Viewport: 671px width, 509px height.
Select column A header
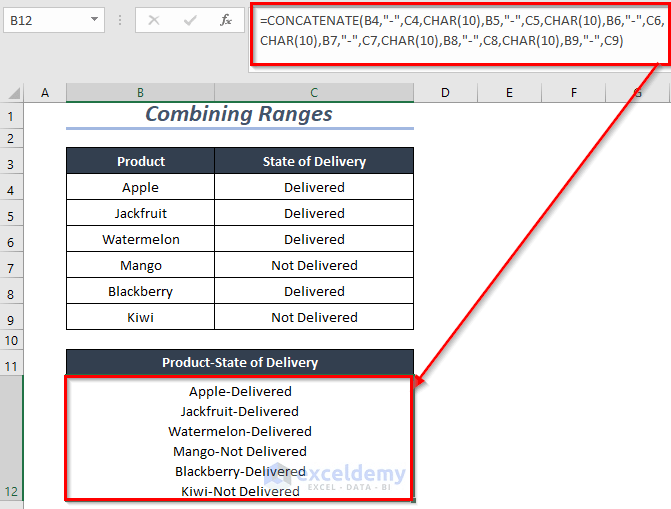pos(45,92)
